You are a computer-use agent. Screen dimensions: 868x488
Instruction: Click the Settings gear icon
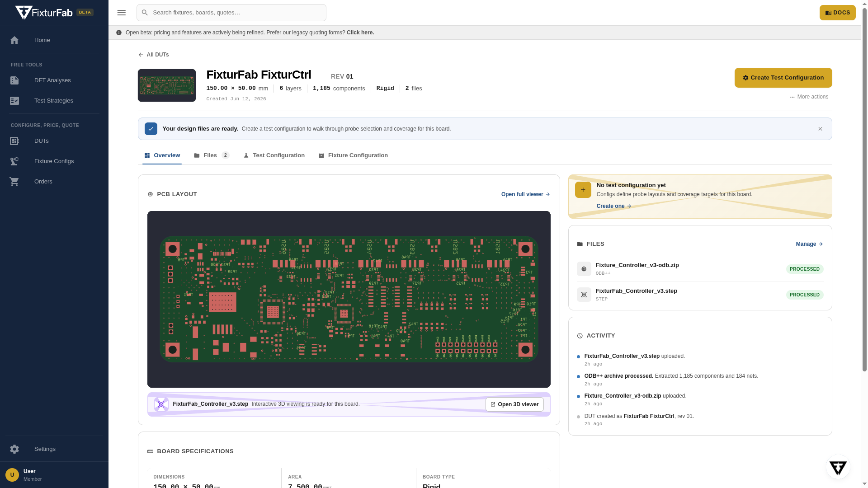pos(14,449)
